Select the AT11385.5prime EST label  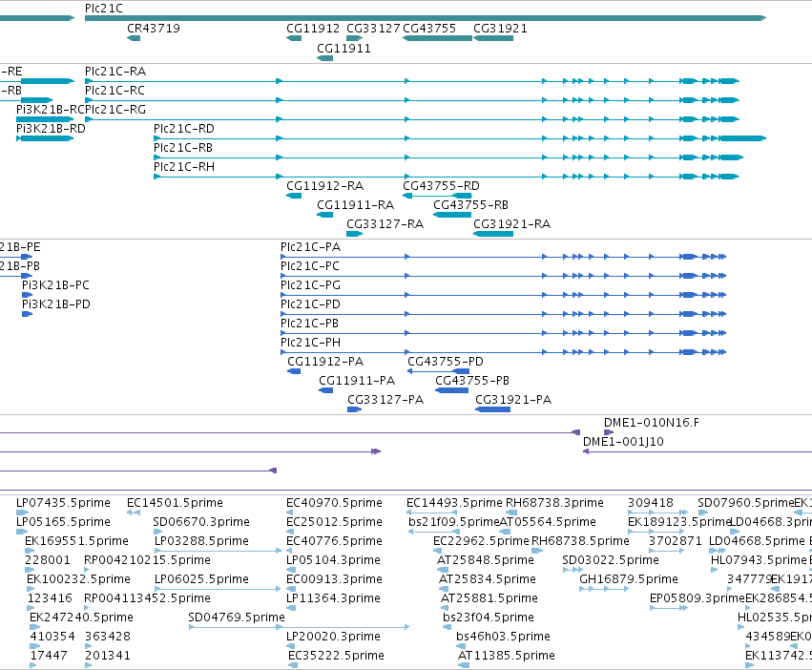507,656
